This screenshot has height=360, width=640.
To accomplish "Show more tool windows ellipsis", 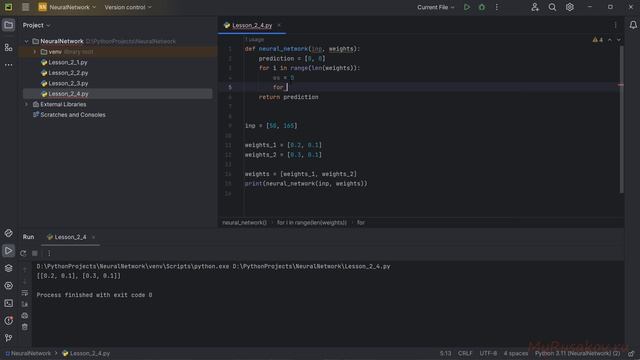I will click(x=8, y=65).
